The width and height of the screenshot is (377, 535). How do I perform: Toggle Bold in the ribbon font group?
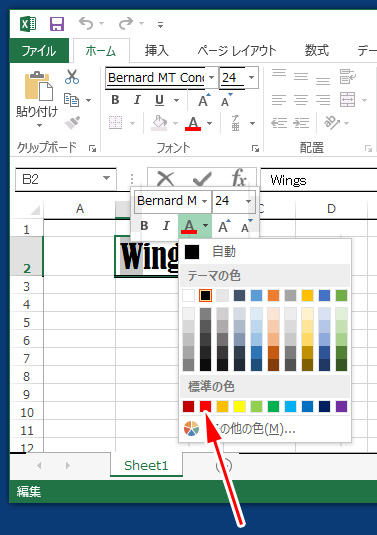[x=115, y=100]
